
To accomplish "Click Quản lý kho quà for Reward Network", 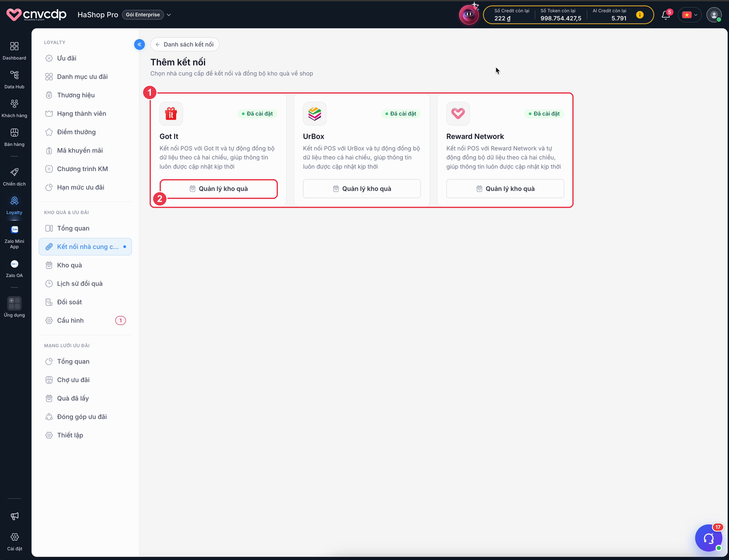I will tap(505, 188).
